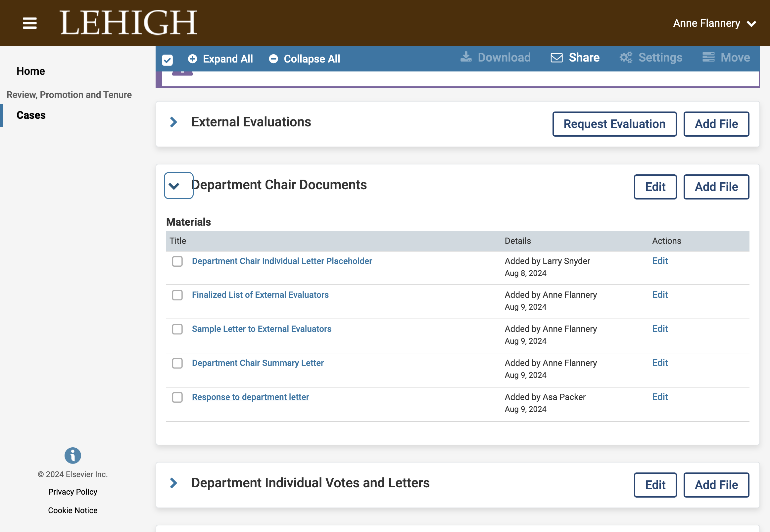Open the blue info icon in sidebar

click(73, 455)
